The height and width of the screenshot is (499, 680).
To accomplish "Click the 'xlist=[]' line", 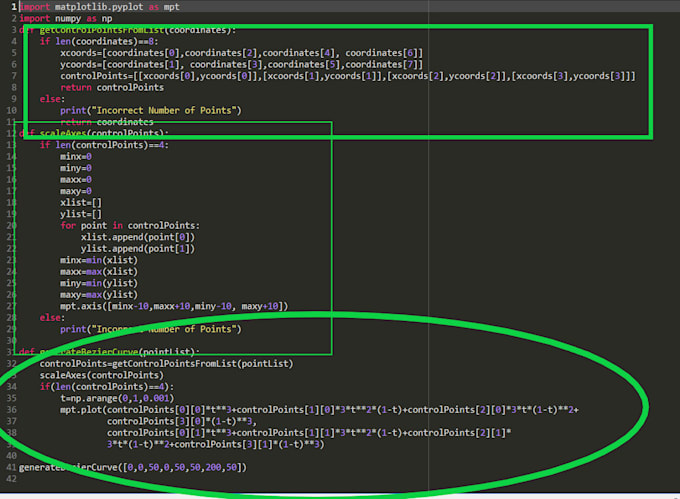I will point(81,203).
